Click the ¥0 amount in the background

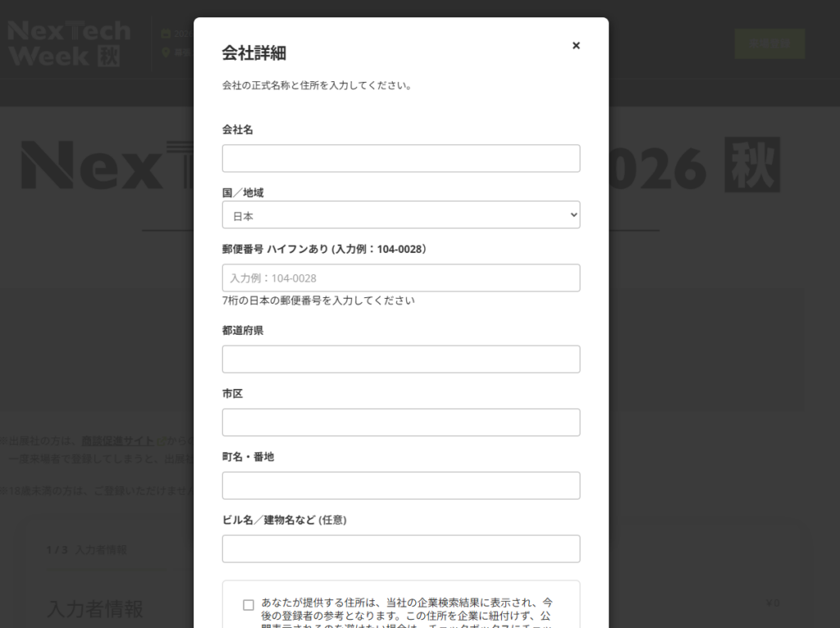[x=773, y=603]
